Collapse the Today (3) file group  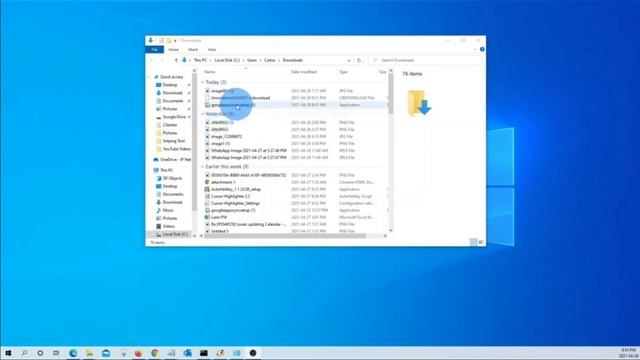click(x=203, y=82)
